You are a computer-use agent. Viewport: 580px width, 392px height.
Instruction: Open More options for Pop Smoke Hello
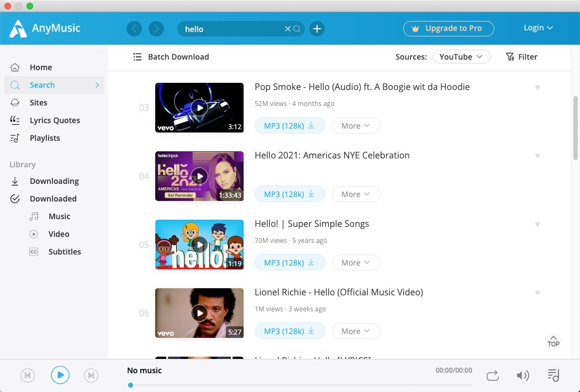point(356,126)
